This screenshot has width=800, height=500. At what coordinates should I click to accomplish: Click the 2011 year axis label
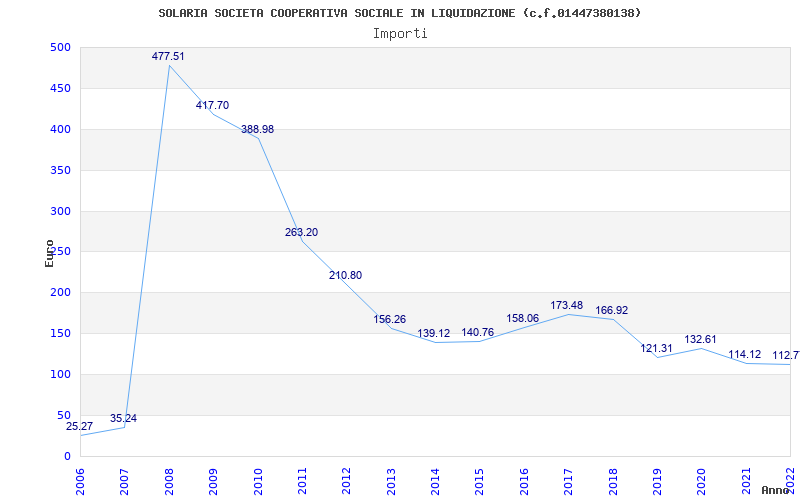302,481
